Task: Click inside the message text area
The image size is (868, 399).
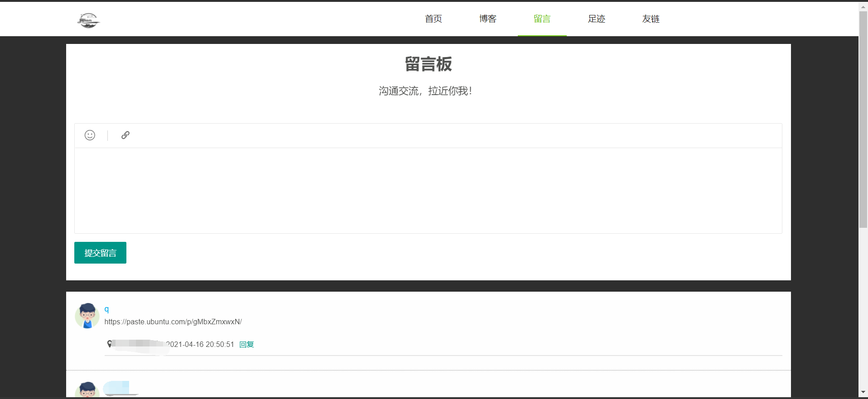Action: 428,190
